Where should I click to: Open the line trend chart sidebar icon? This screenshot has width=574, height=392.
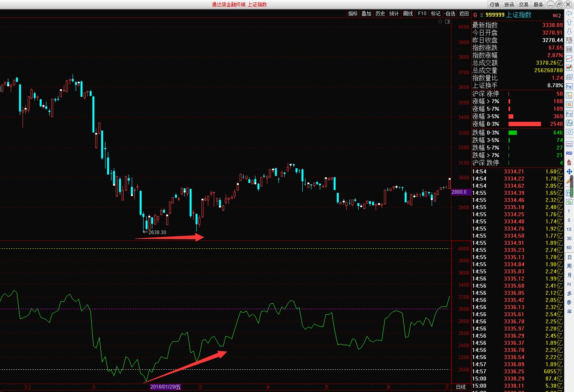(x=569, y=59)
